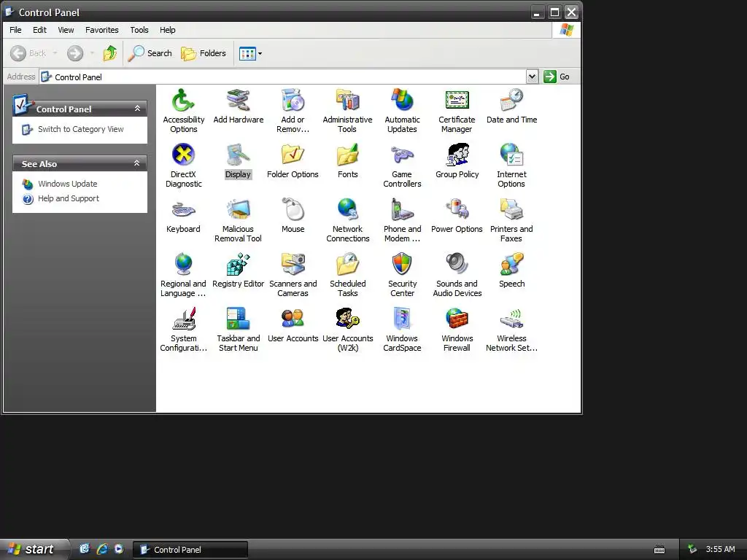
Task: Launch Internet Explorer from Quick Launch
Action: coord(102,549)
